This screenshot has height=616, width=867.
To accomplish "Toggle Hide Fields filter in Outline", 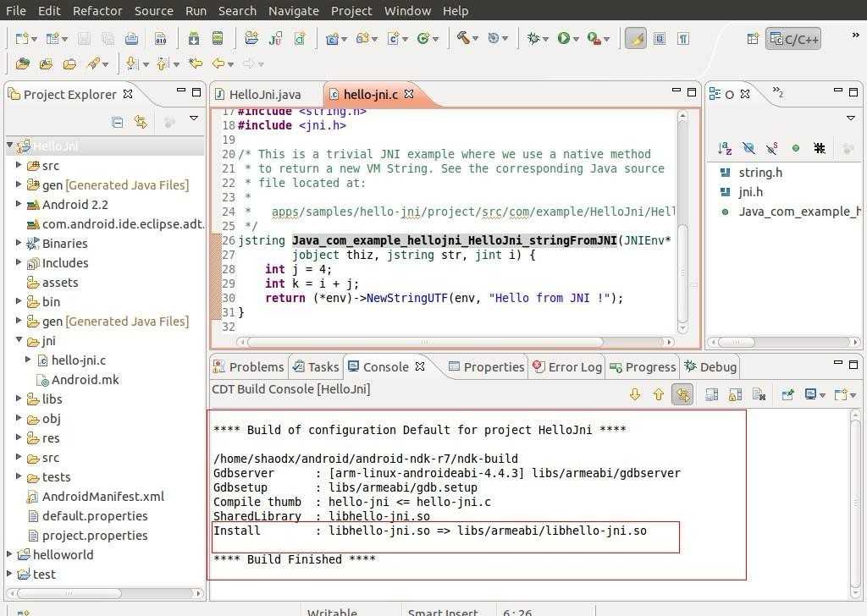I will pyautogui.click(x=748, y=148).
